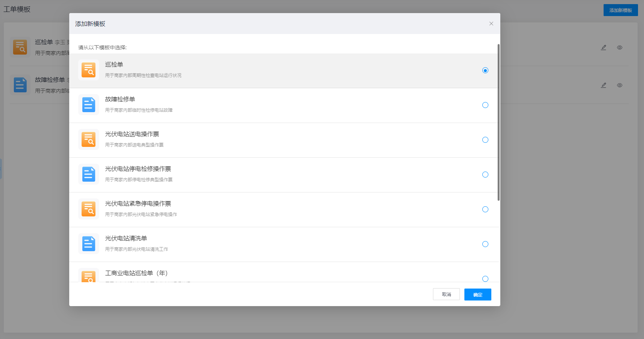Viewport: 644px width, 339px height.
Task: Click the blue 故障检修单 document icon in dialog
Action: coord(89,105)
